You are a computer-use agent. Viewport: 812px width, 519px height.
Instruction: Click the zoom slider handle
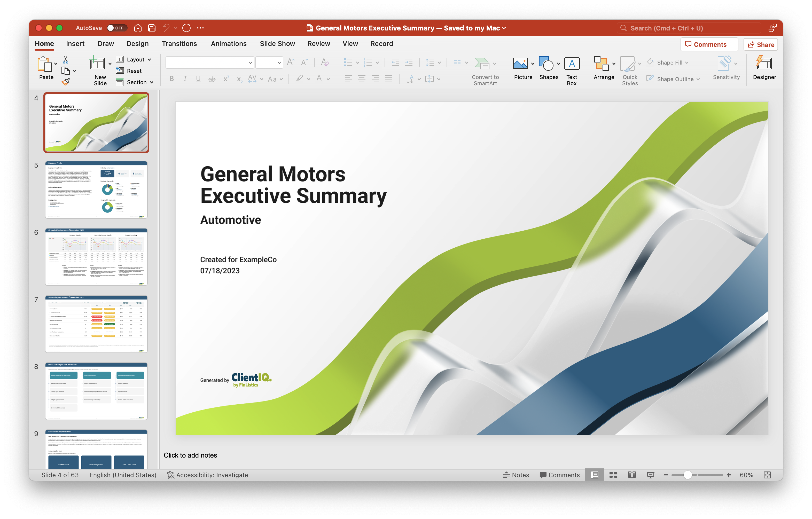coord(687,475)
